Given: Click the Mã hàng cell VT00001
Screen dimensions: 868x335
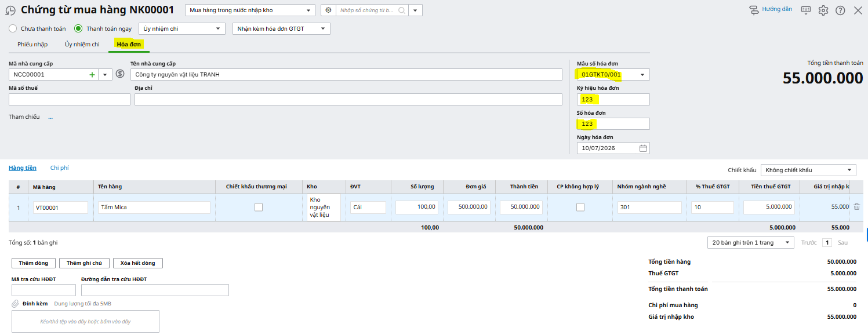Looking at the screenshot, I should pyautogui.click(x=60, y=207).
